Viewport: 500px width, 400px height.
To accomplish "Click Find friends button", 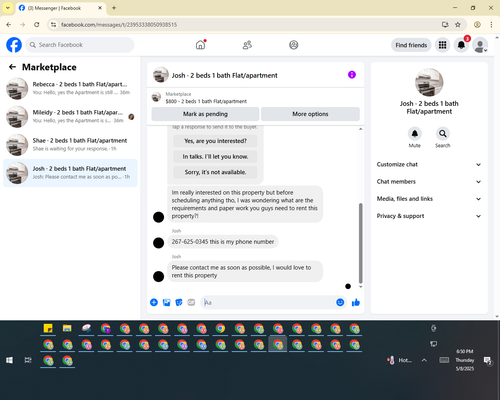I will click(x=411, y=45).
